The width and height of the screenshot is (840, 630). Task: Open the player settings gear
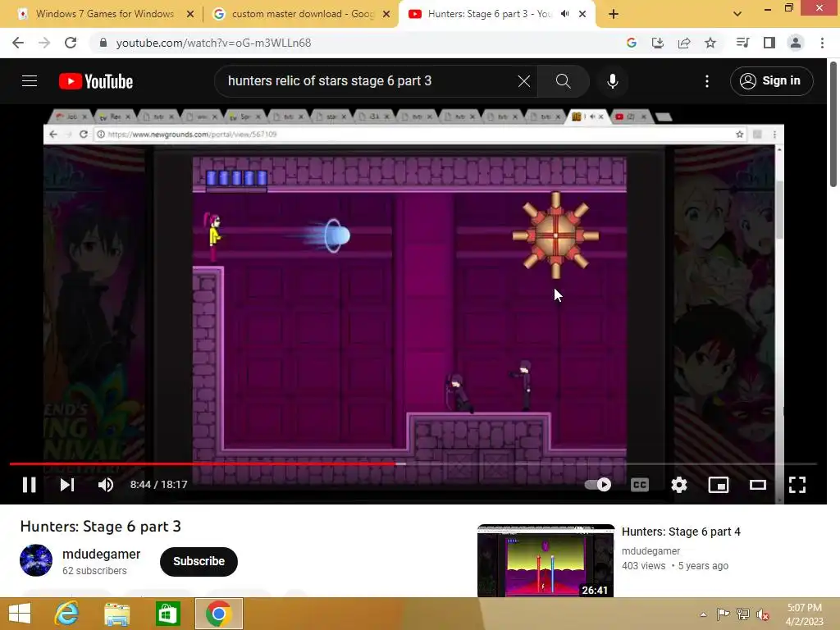678,485
